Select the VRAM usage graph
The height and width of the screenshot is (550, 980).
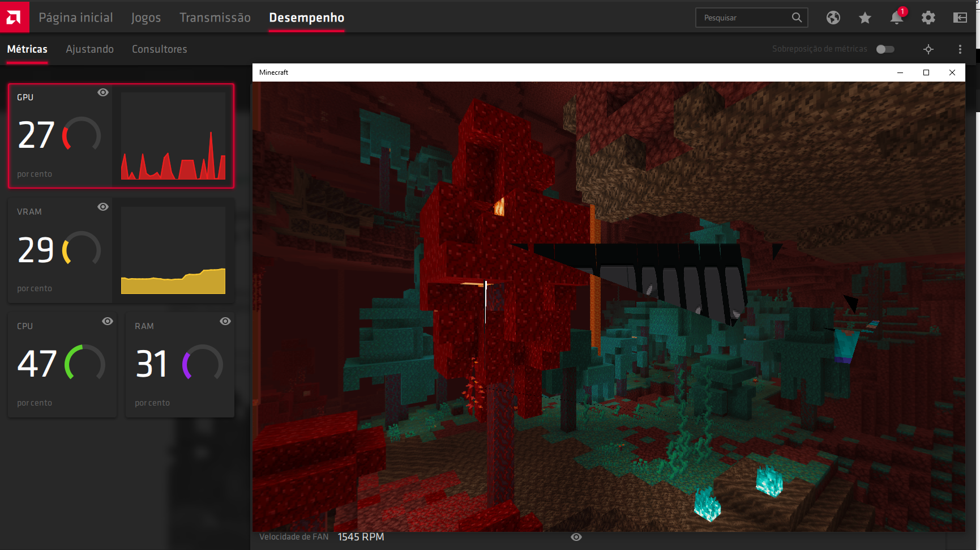[x=173, y=250]
